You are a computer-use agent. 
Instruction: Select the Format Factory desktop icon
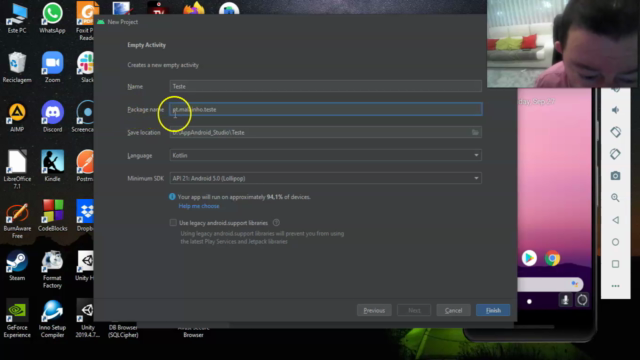(52, 269)
